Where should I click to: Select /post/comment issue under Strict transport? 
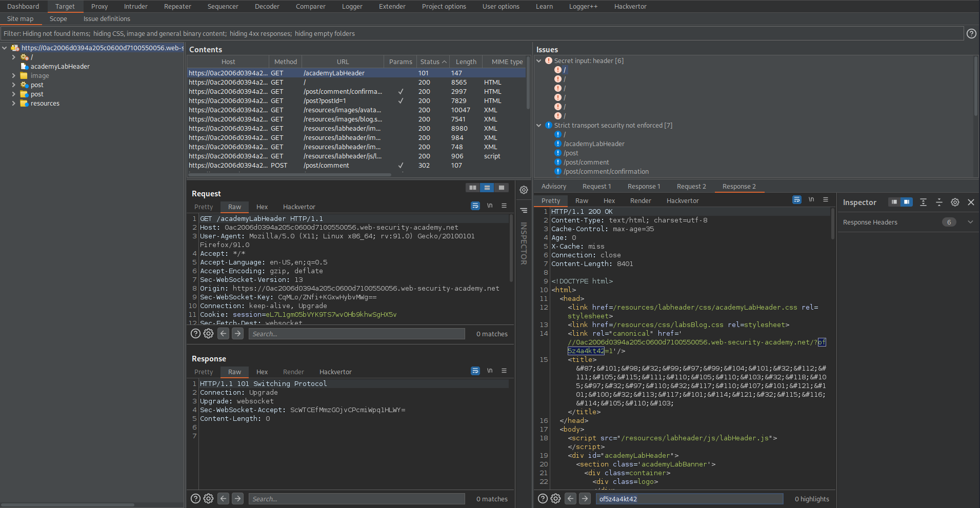tap(586, 162)
